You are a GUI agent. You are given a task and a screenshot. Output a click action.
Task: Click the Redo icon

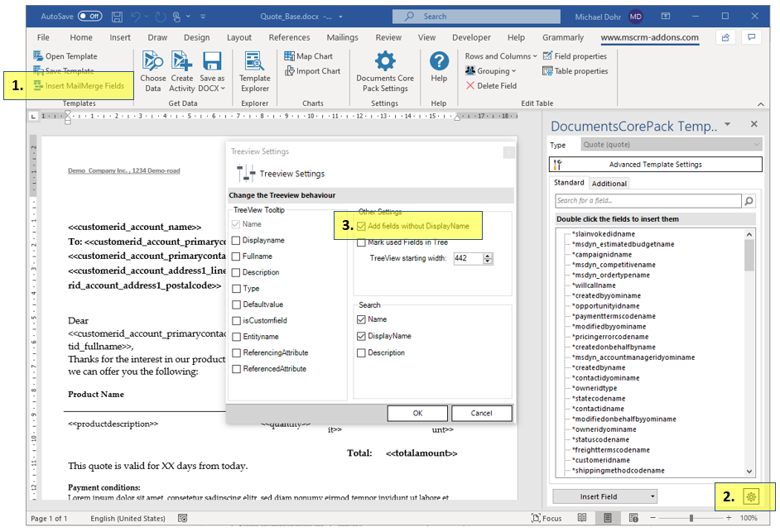pyautogui.click(x=160, y=17)
